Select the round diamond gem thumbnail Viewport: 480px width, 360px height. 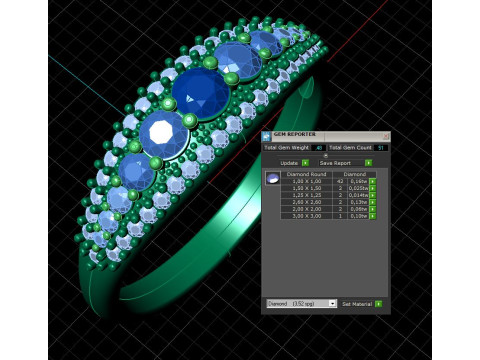tap(273, 178)
